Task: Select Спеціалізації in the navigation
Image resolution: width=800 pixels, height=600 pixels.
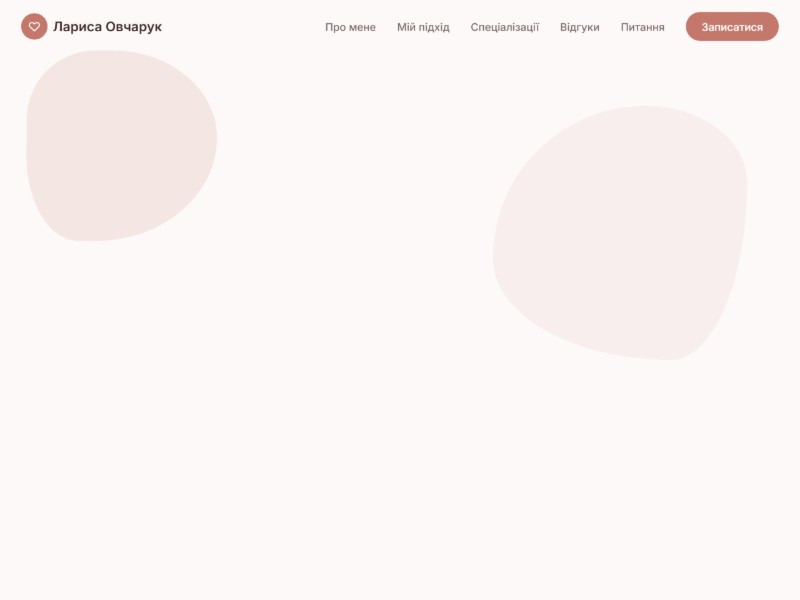Action: (x=504, y=27)
